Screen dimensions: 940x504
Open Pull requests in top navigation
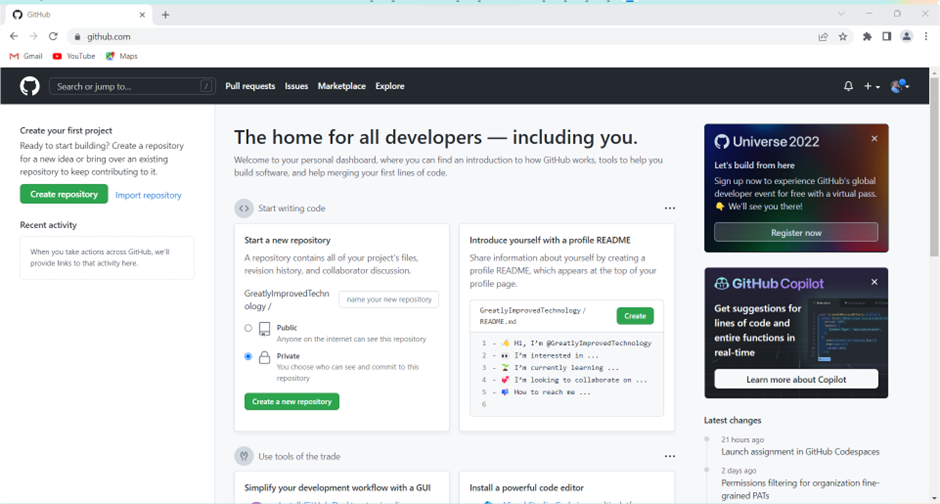click(250, 86)
